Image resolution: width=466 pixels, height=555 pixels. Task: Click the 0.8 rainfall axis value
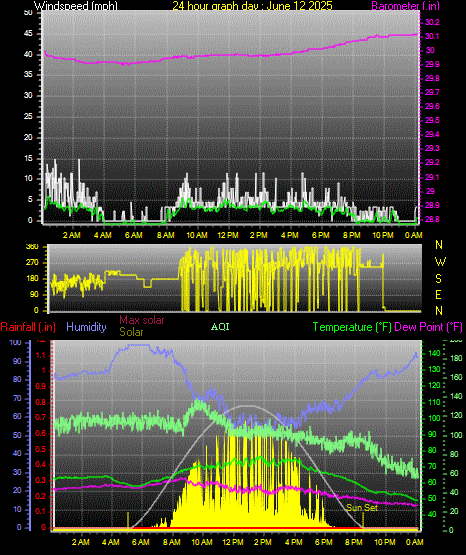(x=41, y=402)
